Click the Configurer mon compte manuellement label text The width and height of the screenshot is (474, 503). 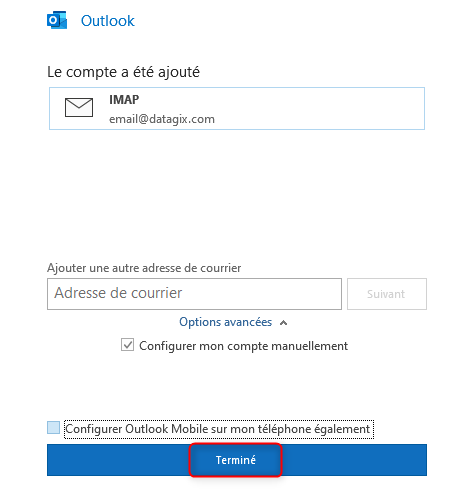(x=243, y=346)
